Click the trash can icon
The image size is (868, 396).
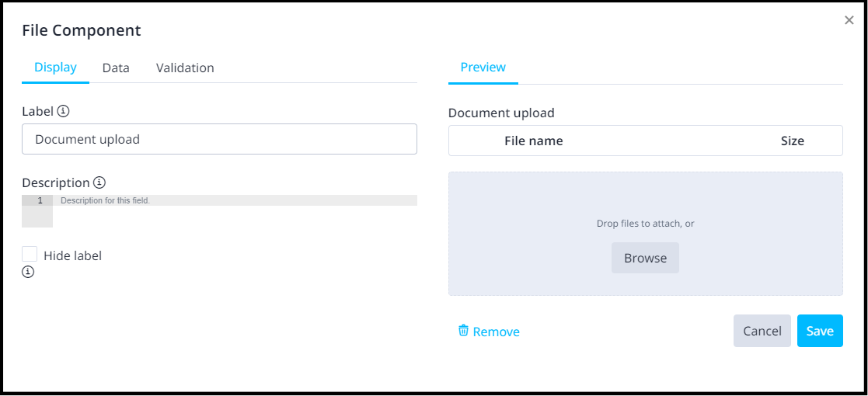(x=463, y=331)
